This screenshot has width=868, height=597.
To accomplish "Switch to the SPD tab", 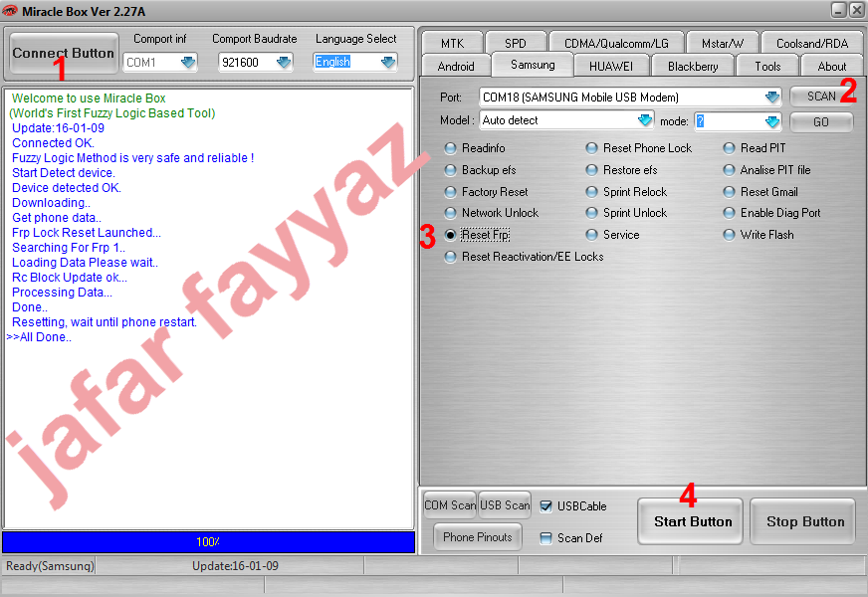I will pyautogui.click(x=516, y=43).
